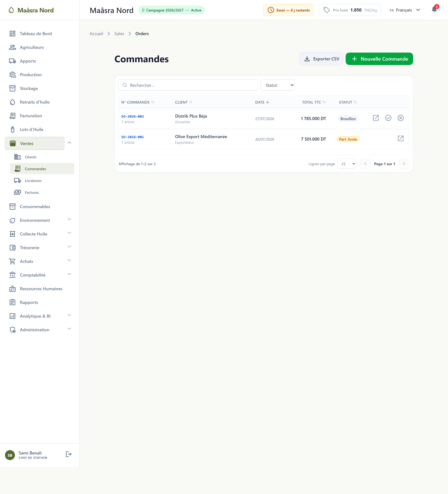
Task: Click the Facturation receipt icon
Action: 12,116
